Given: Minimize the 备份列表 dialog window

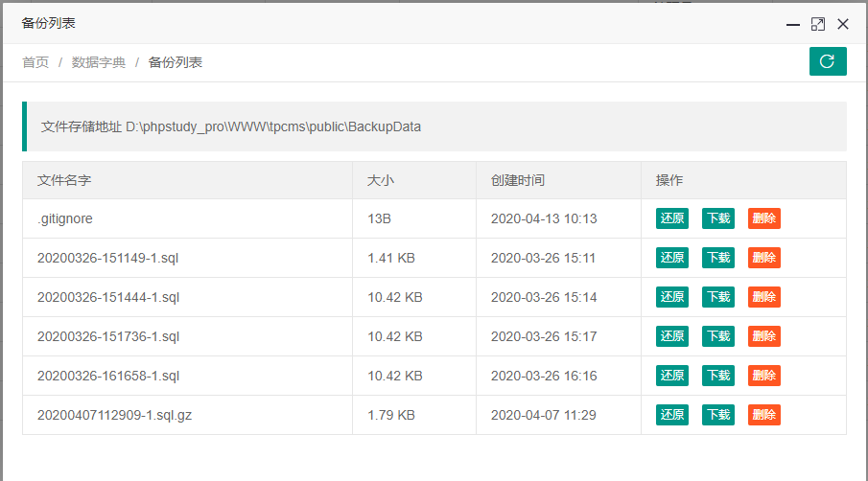Looking at the screenshot, I should tap(793, 24).
